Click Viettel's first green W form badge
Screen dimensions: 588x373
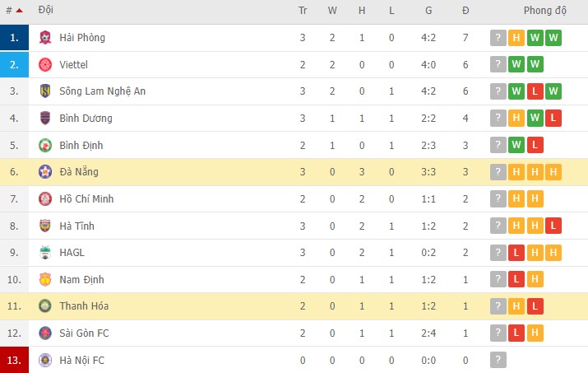pos(516,65)
